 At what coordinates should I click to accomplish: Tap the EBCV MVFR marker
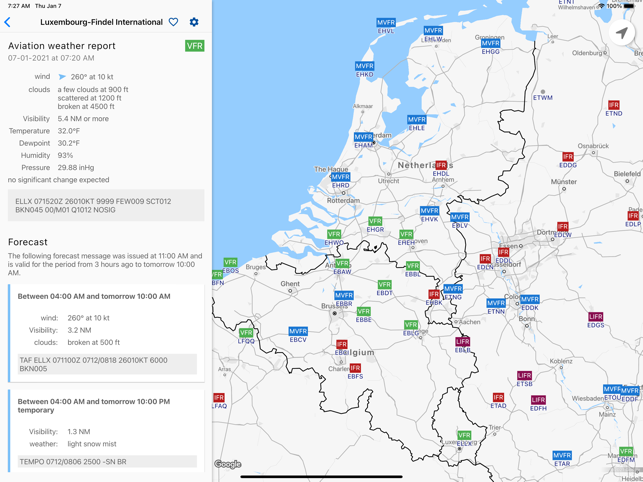point(298,331)
